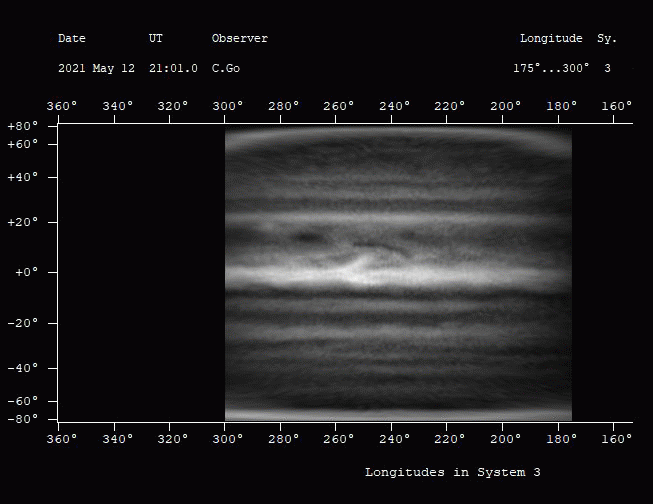Screen dimensions: 653x504
Task: Click the "+0°" equator latitude label
Action: (26, 272)
